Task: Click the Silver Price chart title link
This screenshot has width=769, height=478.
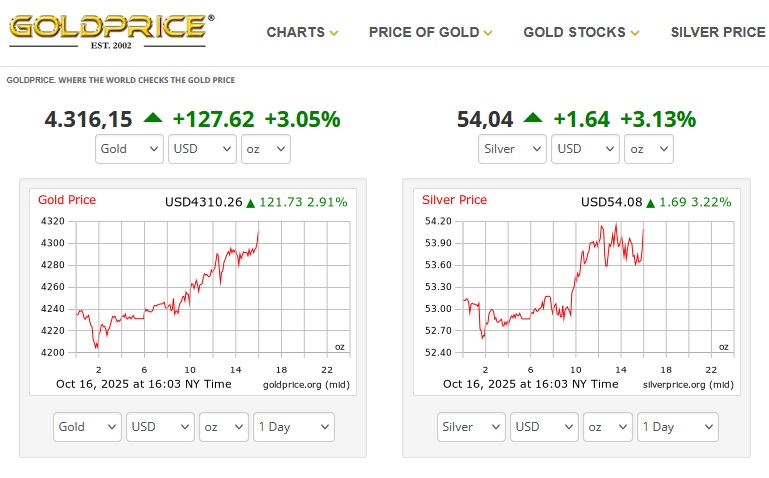Action: coord(454,200)
